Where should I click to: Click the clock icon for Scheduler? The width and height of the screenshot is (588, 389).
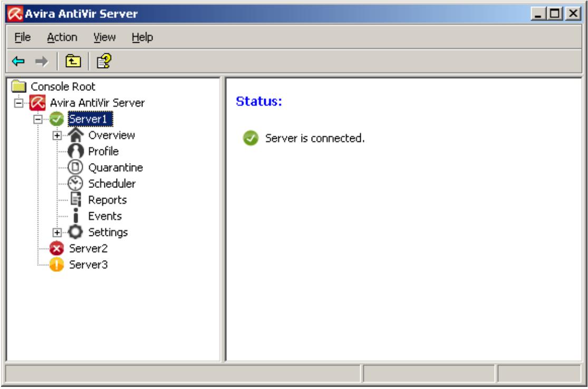(x=75, y=184)
